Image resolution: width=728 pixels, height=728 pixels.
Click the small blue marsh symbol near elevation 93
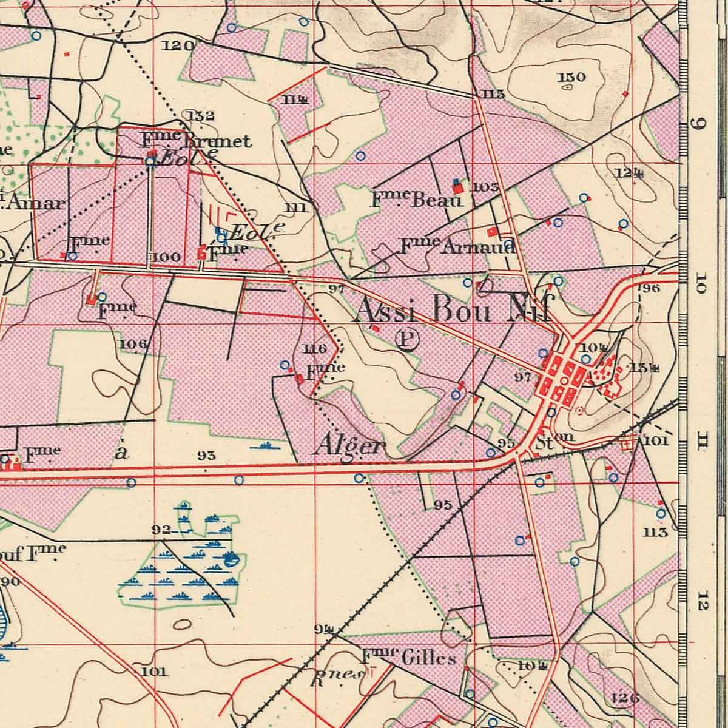point(265,446)
